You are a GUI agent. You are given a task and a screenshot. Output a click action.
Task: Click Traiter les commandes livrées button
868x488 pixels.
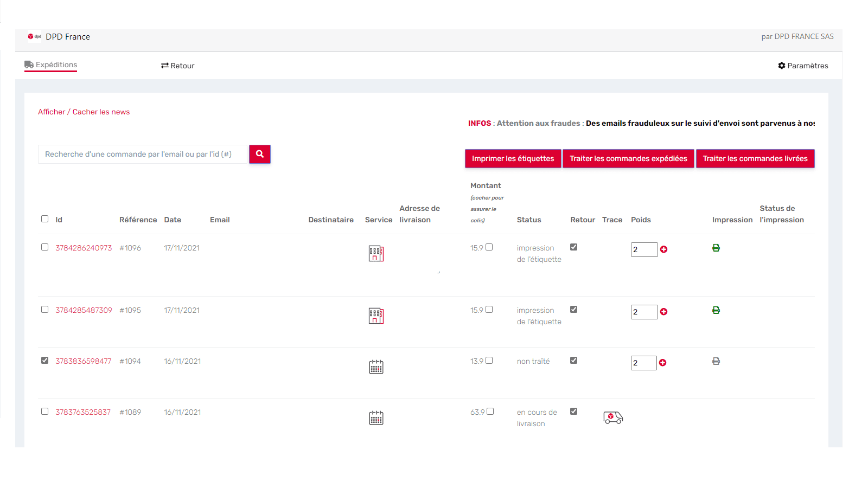(755, 158)
